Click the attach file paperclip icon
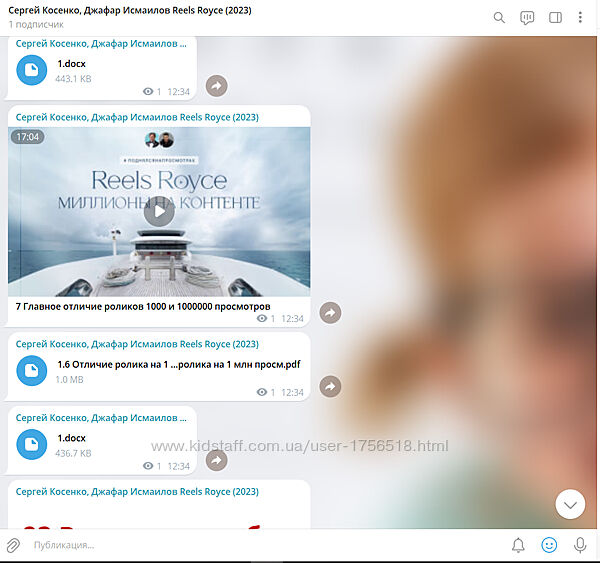The image size is (600, 563). point(14,545)
